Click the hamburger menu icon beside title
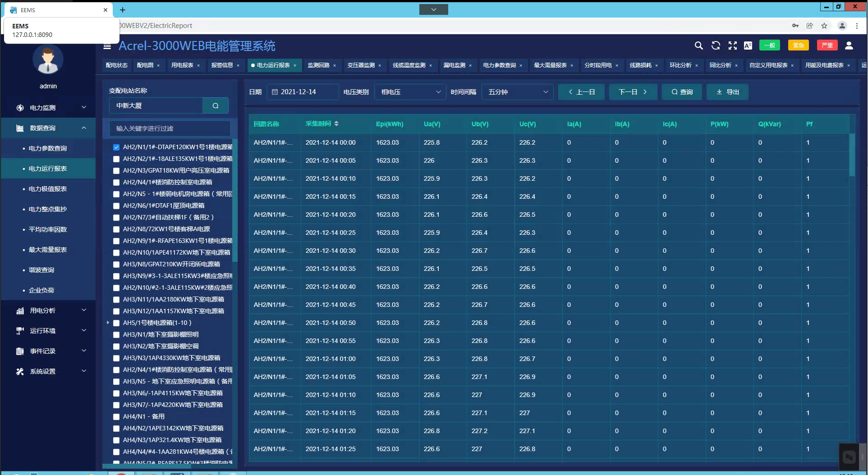 (107, 46)
